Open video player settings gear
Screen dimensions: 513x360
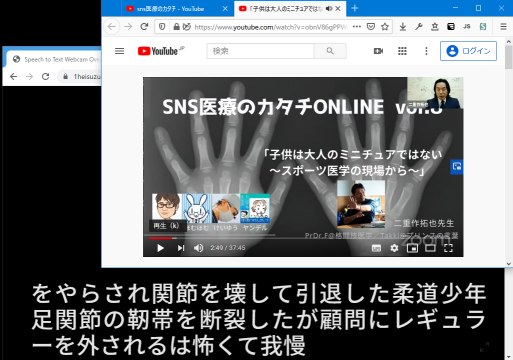pyautogui.click(x=394, y=248)
